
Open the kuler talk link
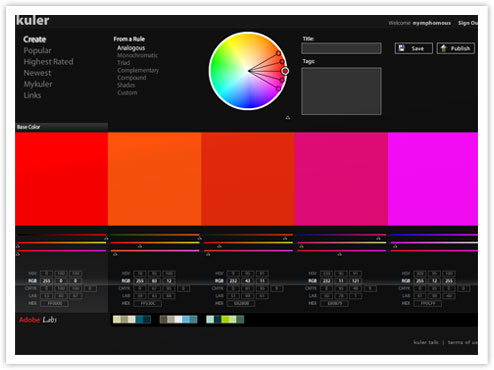point(426,342)
